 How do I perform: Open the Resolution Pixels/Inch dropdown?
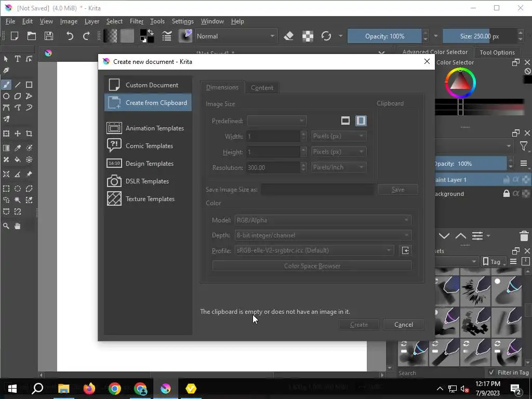coord(339,167)
